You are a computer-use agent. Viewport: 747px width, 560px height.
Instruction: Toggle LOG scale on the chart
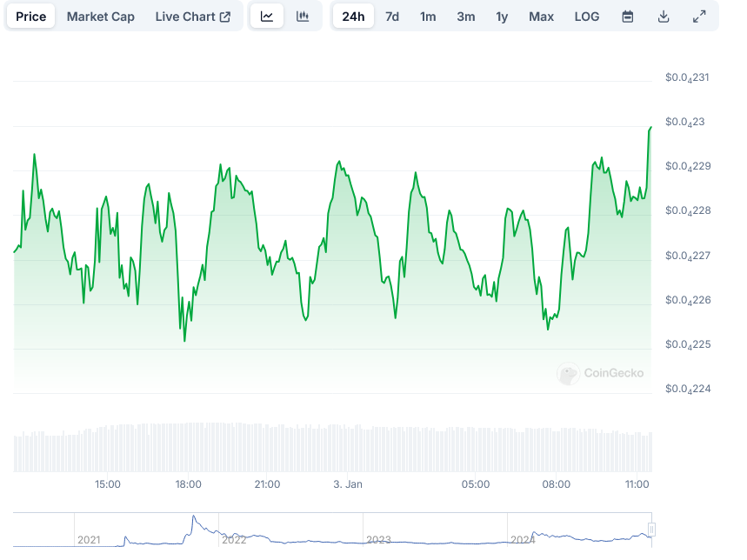(587, 17)
